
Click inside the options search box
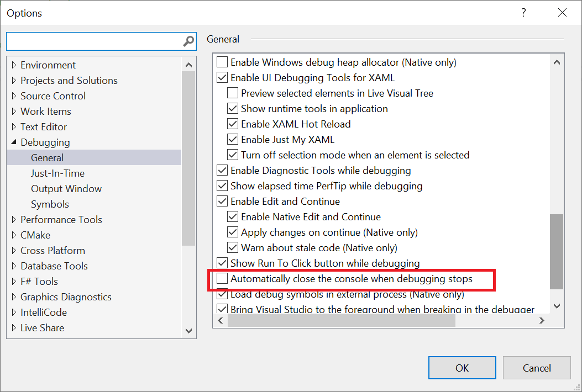(94, 41)
